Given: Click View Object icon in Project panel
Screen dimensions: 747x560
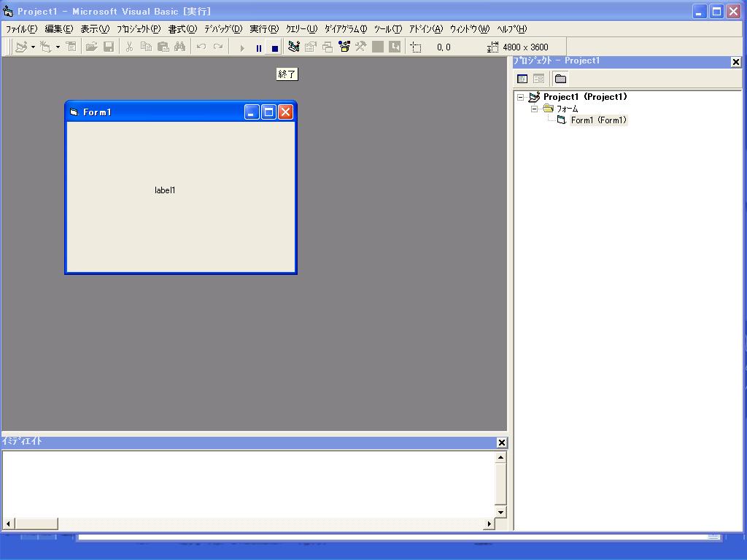Looking at the screenshot, I should [538, 79].
